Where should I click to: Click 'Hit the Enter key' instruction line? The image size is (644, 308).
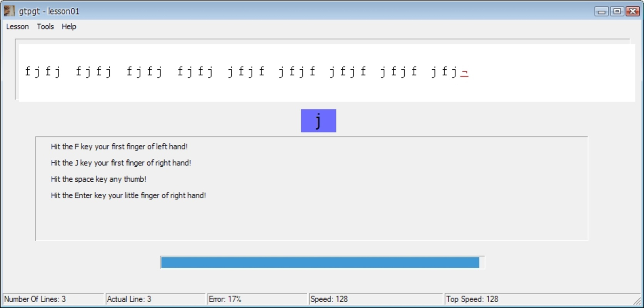(x=128, y=195)
